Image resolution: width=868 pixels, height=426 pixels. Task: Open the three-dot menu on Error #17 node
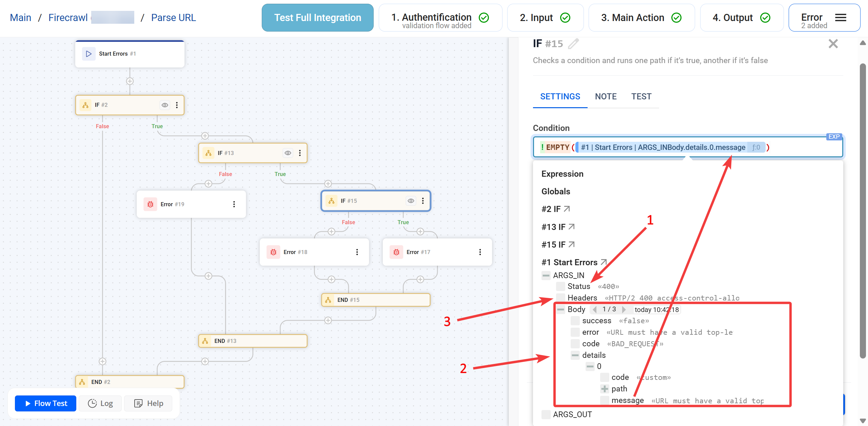480,252
